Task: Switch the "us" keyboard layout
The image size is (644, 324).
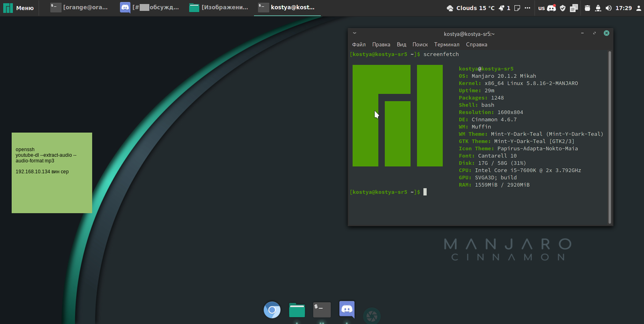Action: point(542,8)
